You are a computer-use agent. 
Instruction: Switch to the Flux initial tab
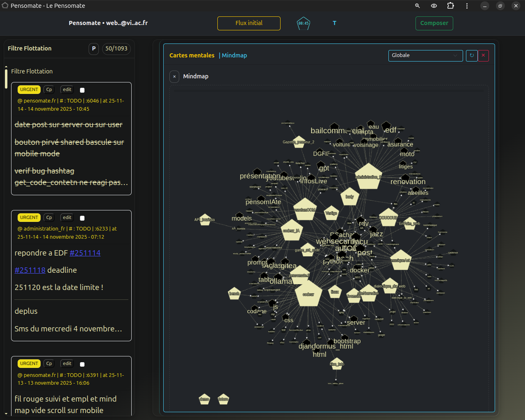pos(249,23)
